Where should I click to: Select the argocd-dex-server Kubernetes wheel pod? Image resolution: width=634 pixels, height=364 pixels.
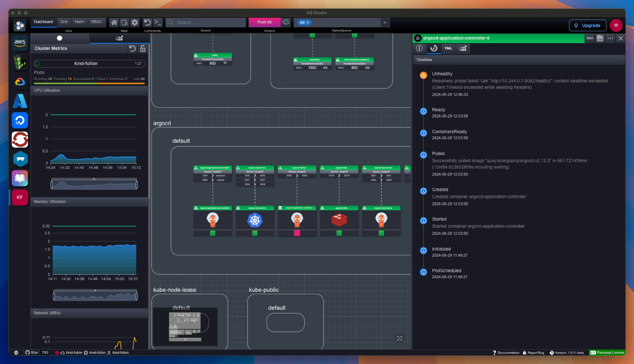pos(255,221)
